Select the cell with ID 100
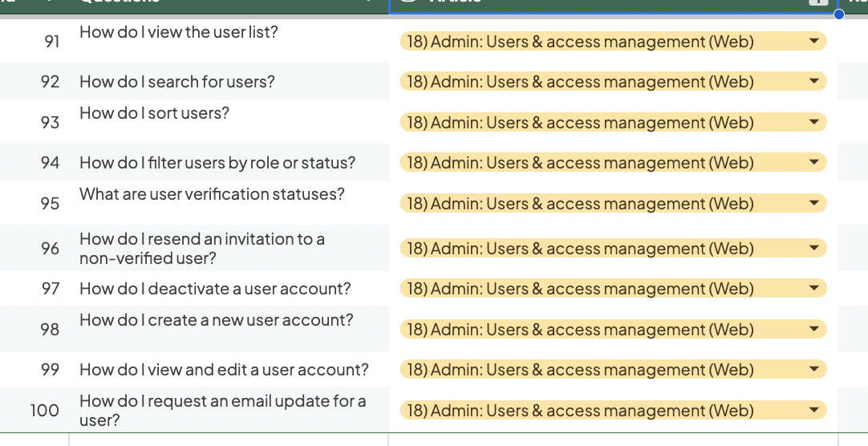This screenshot has width=868, height=446. (x=34, y=410)
